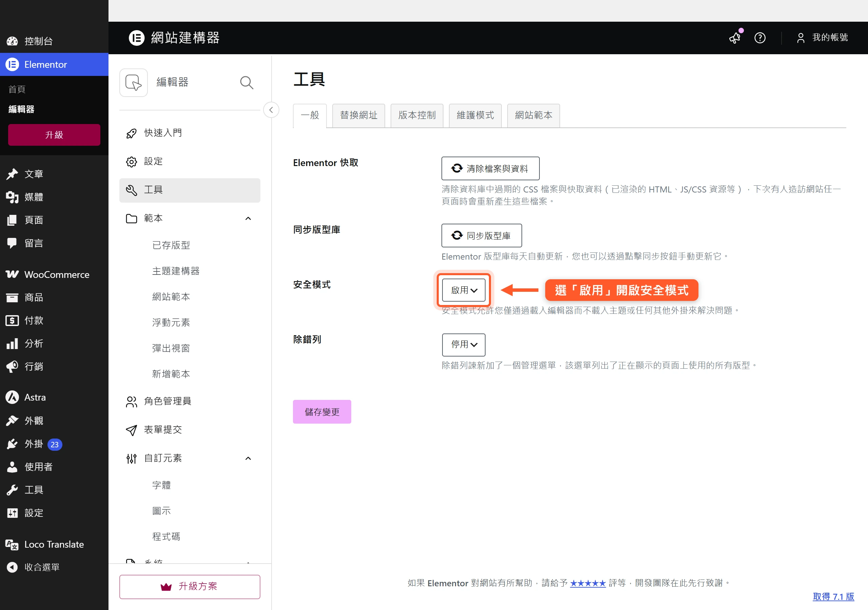Screen dimensions: 868x610
Task: Open 表單提交 in the panel
Action: tap(190, 430)
